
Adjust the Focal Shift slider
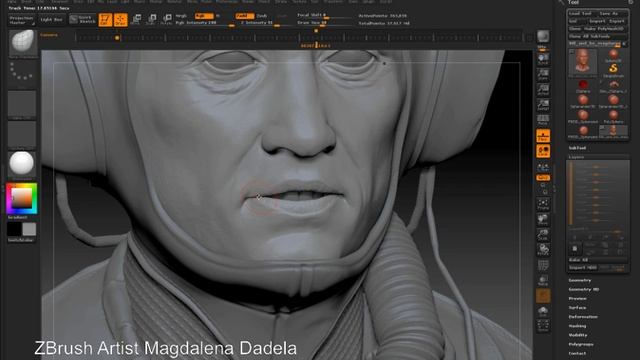click(324, 16)
